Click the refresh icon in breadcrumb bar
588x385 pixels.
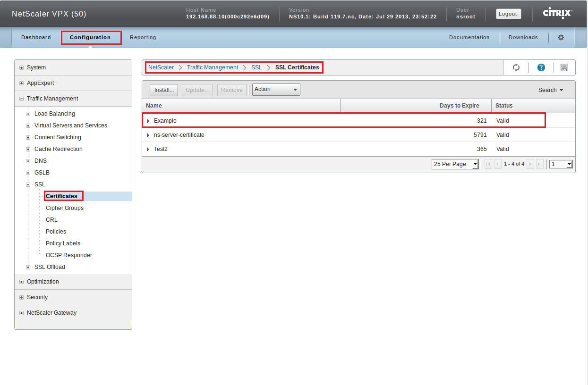[516, 67]
